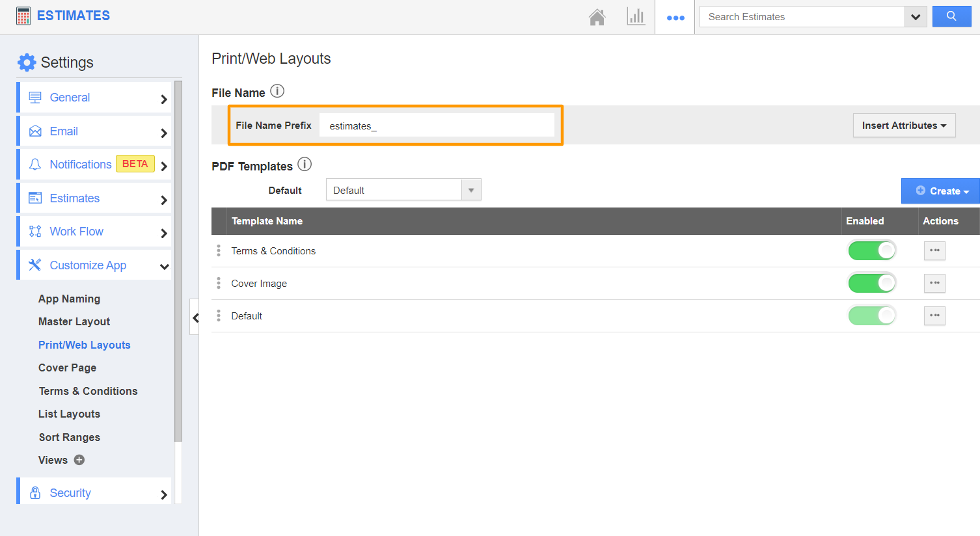
Task: Open the Default template dropdown
Action: coord(470,189)
